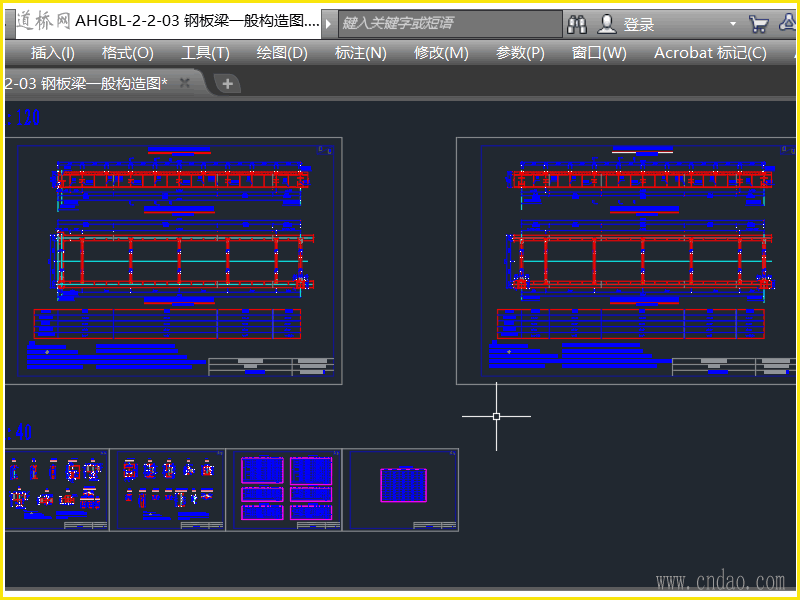800x600 pixels.
Task: Select the upper-left girder drawing sheet
Action: [x=173, y=261]
